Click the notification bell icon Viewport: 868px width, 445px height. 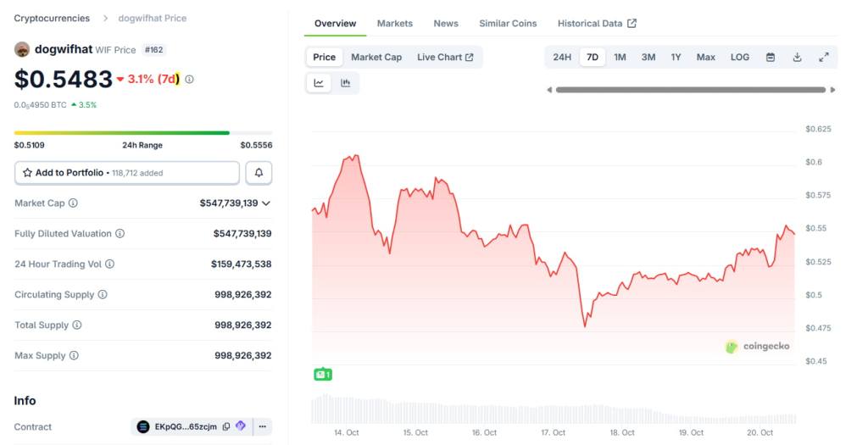259,173
